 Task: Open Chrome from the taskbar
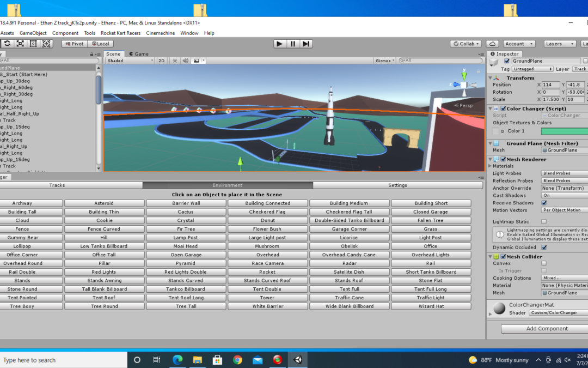click(x=237, y=360)
